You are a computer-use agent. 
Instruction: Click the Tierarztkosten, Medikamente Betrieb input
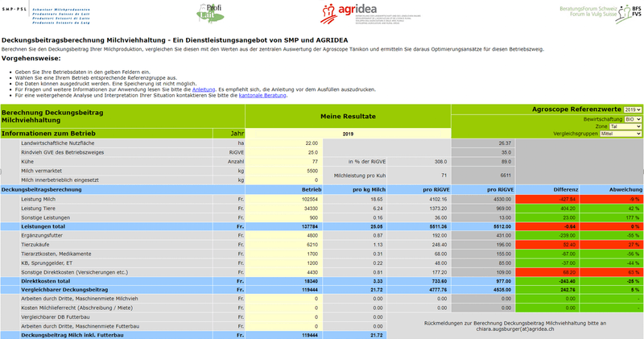pos(284,254)
